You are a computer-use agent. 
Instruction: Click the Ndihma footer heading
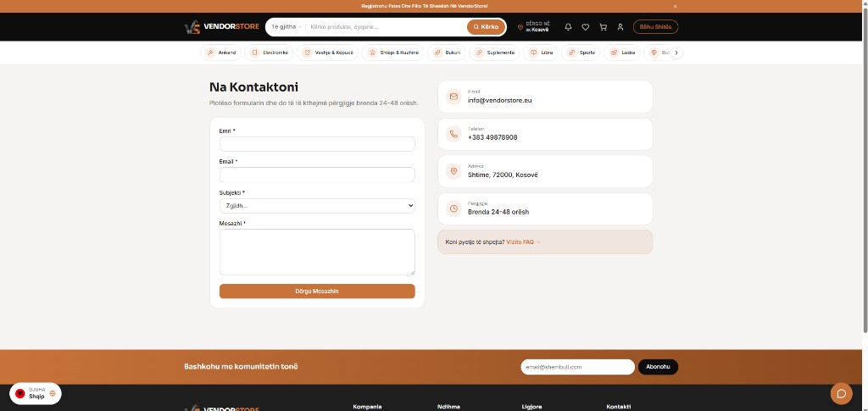point(448,407)
